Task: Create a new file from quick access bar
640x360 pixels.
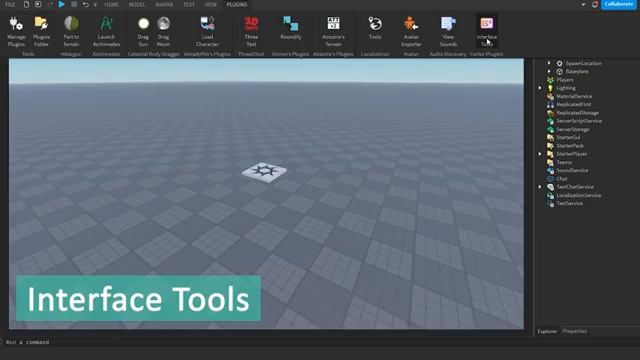Action: [x=27, y=4]
